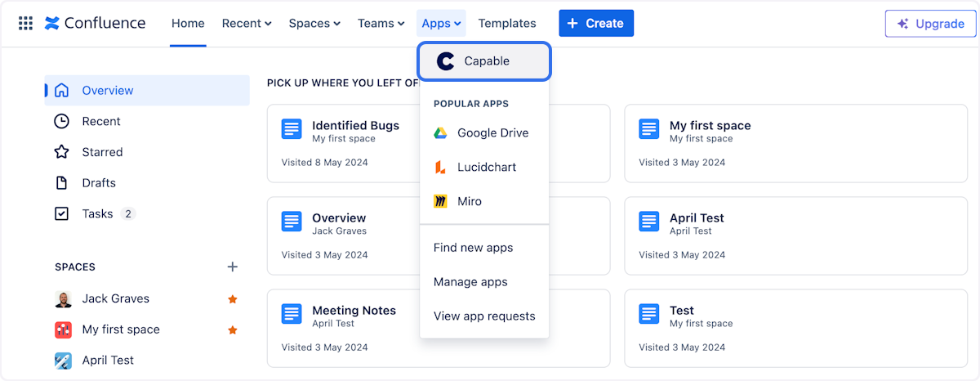
Task: Unstar the Jack Graves space
Action: point(232,299)
